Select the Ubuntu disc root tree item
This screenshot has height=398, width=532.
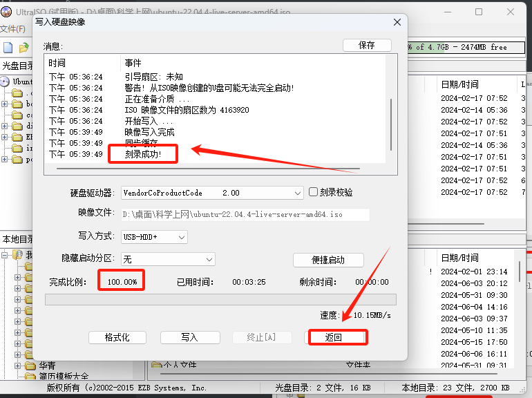pos(22,82)
